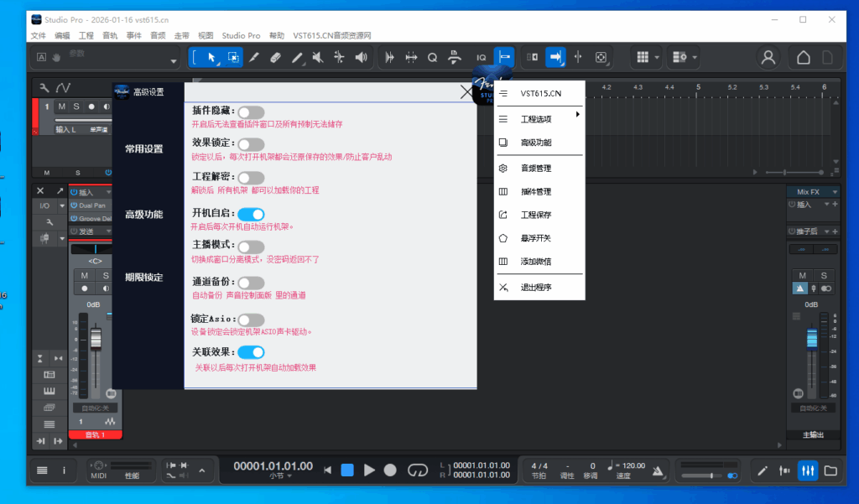
Task: Turn off the 开机自启 toggle
Action: 251,216
